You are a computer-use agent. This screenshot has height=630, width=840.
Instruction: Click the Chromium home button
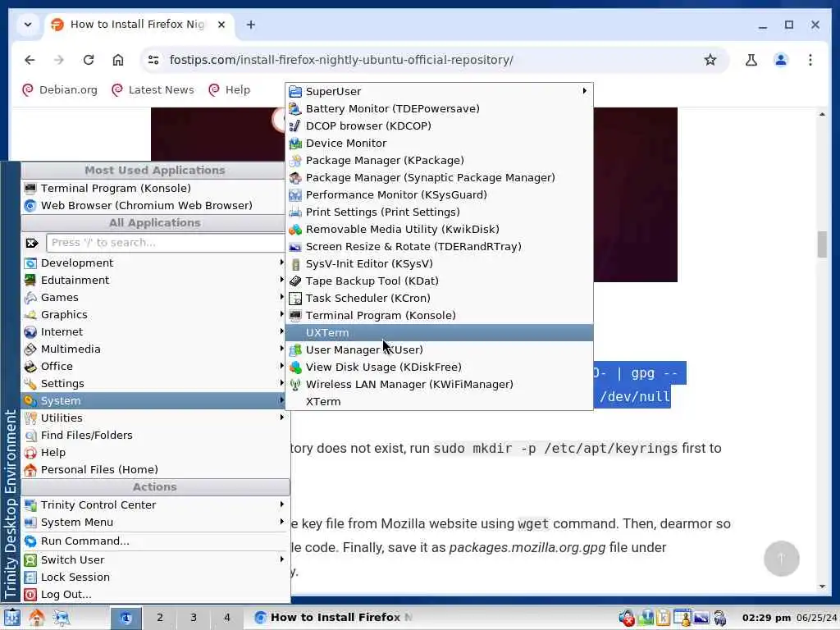click(x=118, y=59)
